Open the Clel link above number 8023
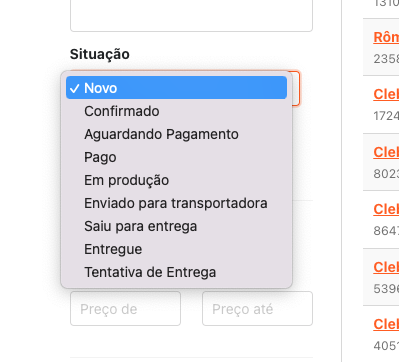Image resolution: width=399 pixels, height=362 pixels. click(x=386, y=152)
